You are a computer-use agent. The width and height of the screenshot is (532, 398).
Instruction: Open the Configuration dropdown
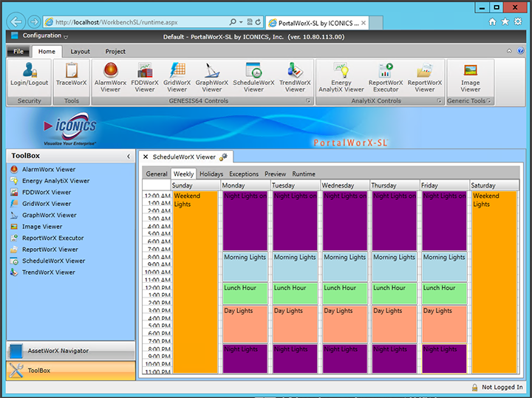coord(45,35)
